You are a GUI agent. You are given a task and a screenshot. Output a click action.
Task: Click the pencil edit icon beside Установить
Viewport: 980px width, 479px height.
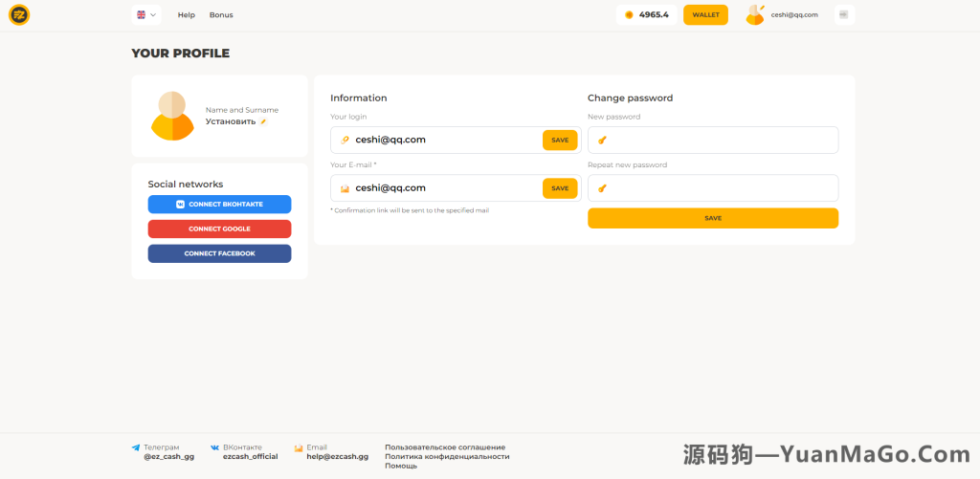(x=263, y=121)
